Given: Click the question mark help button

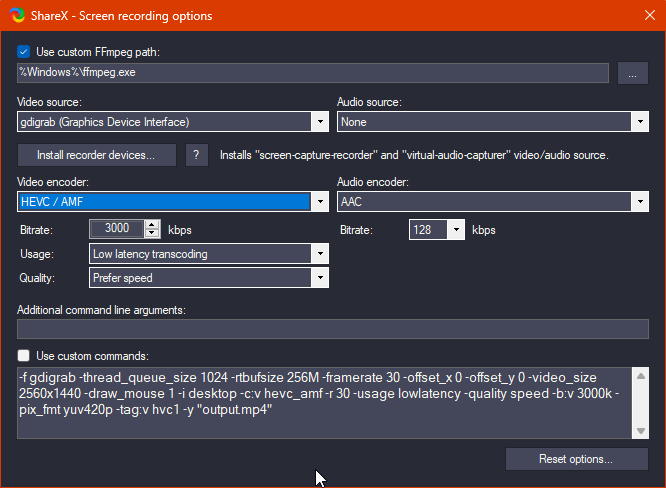Looking at the screenshot, I should [197, 155].
